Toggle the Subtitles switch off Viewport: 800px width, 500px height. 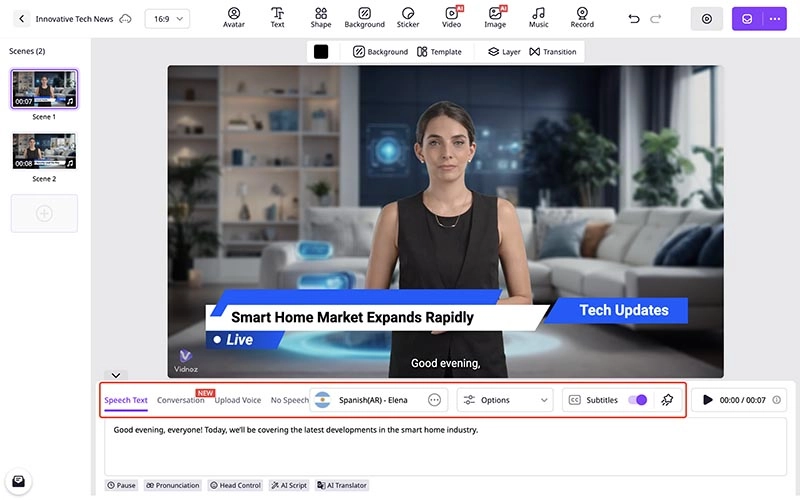point(637,400)
